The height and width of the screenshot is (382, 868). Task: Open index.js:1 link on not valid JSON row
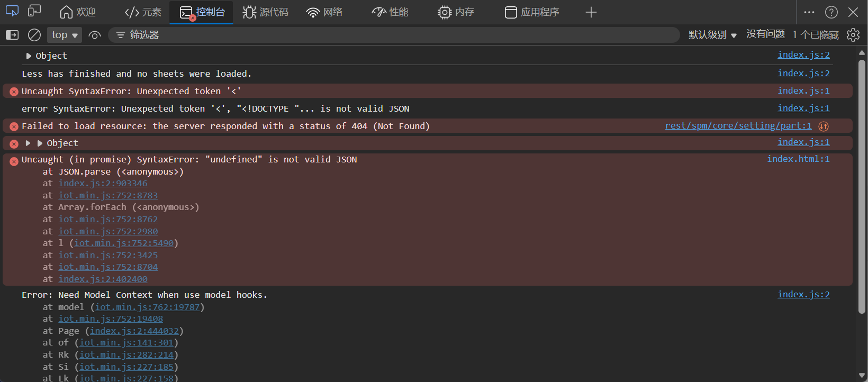[x=803, y=108]
